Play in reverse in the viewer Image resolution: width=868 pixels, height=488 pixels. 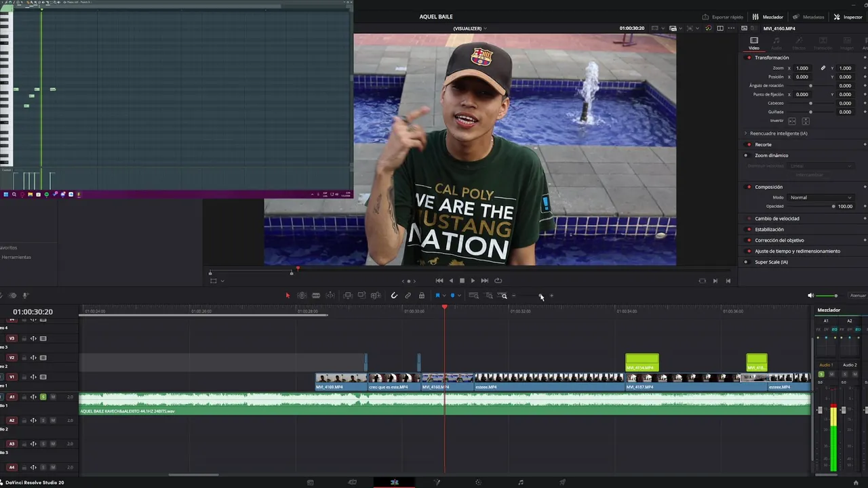451,281
